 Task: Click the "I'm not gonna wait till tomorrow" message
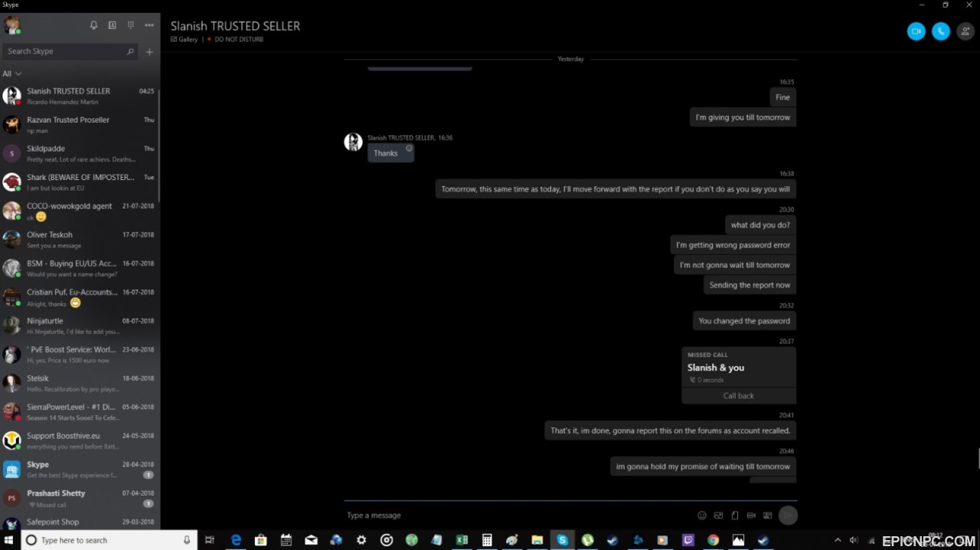pos(735,265)
